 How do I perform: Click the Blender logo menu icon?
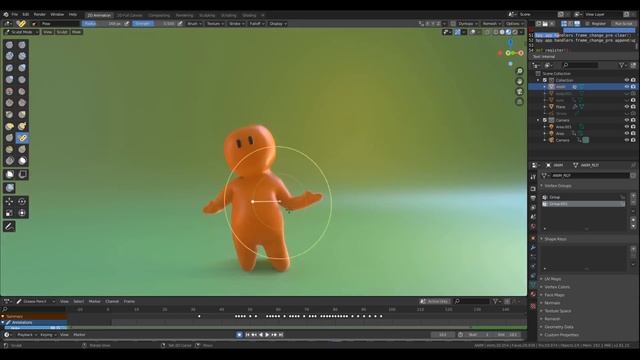[x=6, y=14]
